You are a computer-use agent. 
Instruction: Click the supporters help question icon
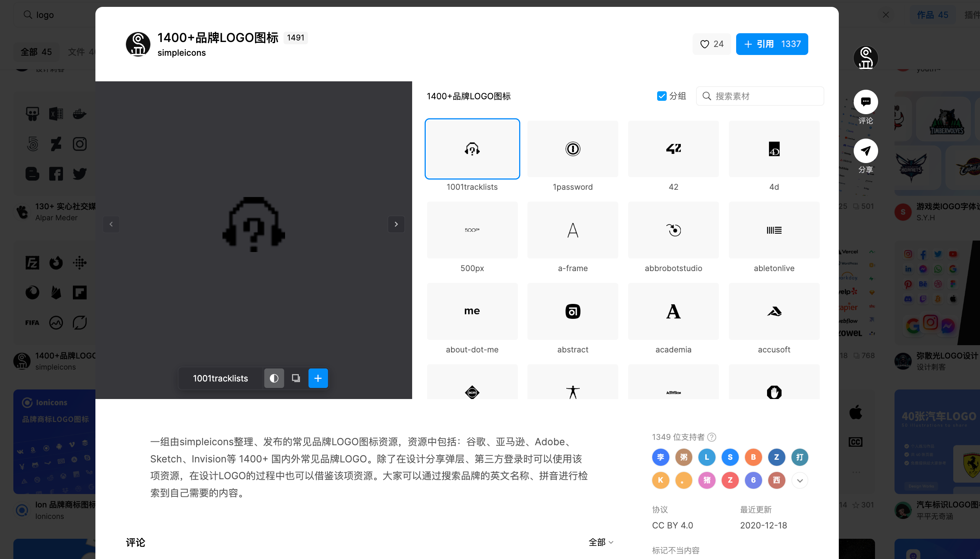coord(711,437)
